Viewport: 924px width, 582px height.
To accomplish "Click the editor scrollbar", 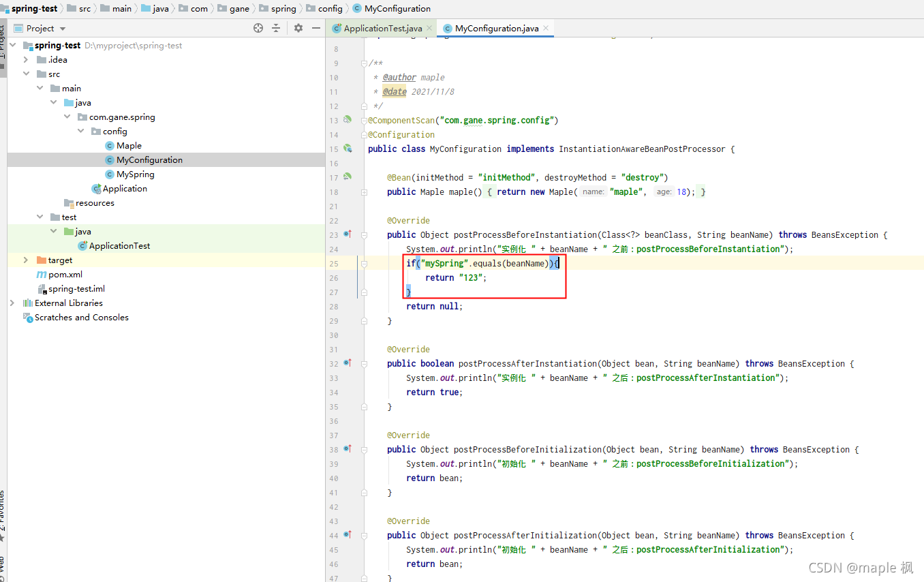I will point(919,273).
